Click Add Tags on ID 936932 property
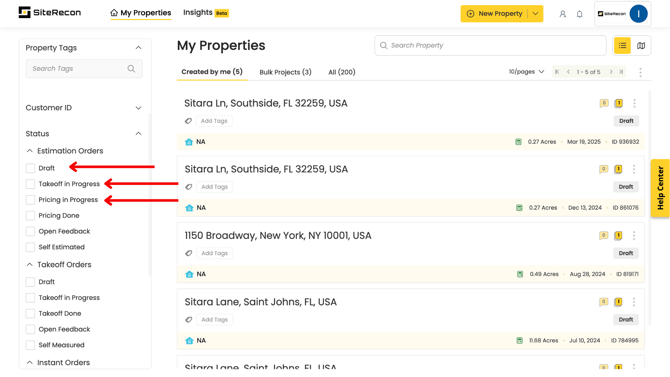The height and width of the screenshot is (377, 670). 214,121
